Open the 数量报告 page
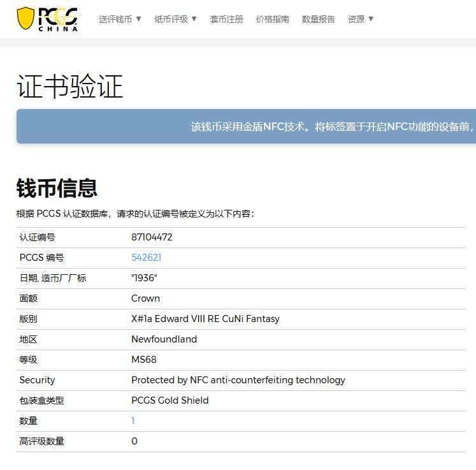 click(x=318, y=19)
